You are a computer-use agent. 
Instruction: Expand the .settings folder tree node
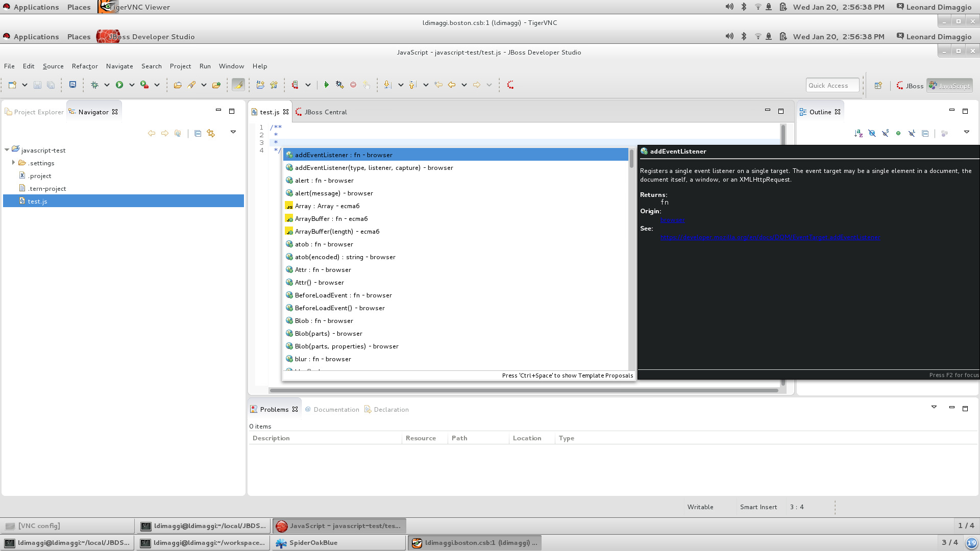13,163
